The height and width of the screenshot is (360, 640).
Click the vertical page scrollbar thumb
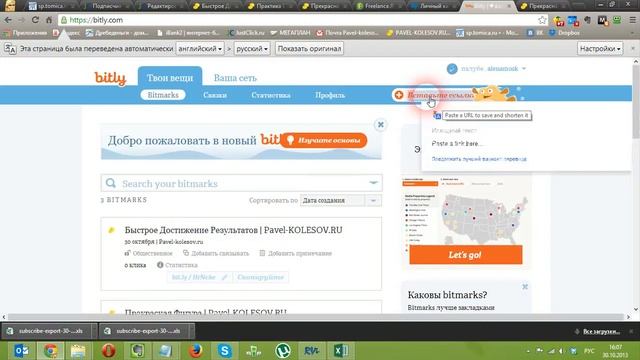(x=636, y=102)
